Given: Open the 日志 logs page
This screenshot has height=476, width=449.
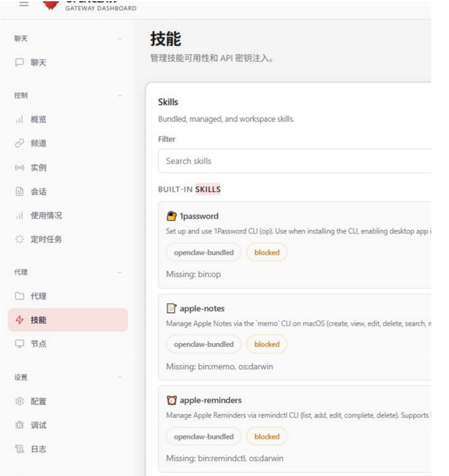Looking at the screenshot, I should coord(39,449).
